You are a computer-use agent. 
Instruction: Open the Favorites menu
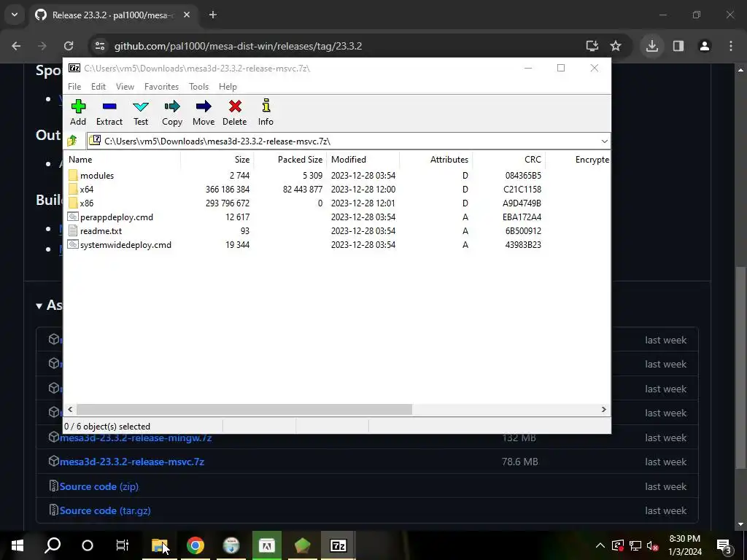(x=161, y=87)
